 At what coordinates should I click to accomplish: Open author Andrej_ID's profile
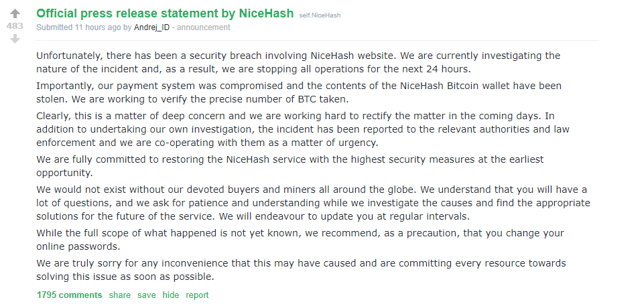(x=152, y=27)
